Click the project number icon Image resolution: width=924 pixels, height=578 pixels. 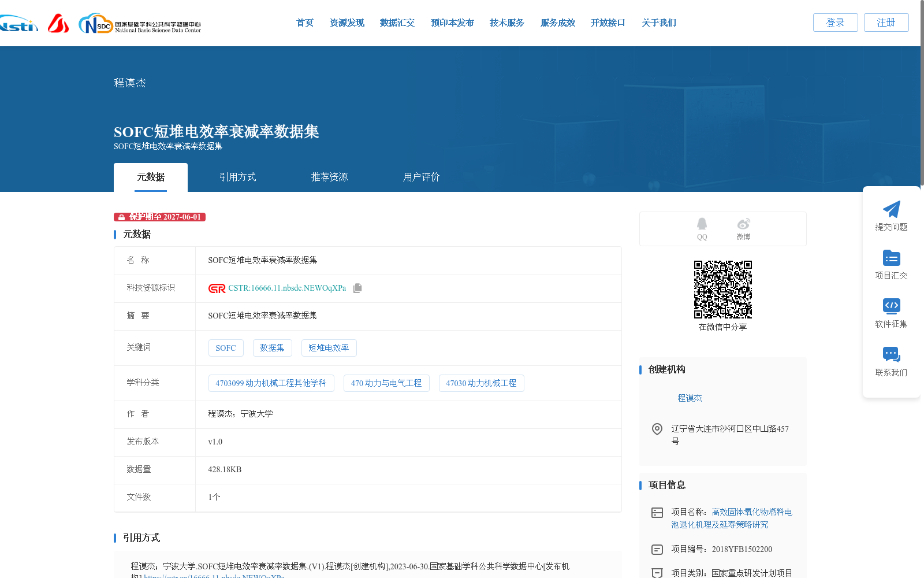pos(657,550)
